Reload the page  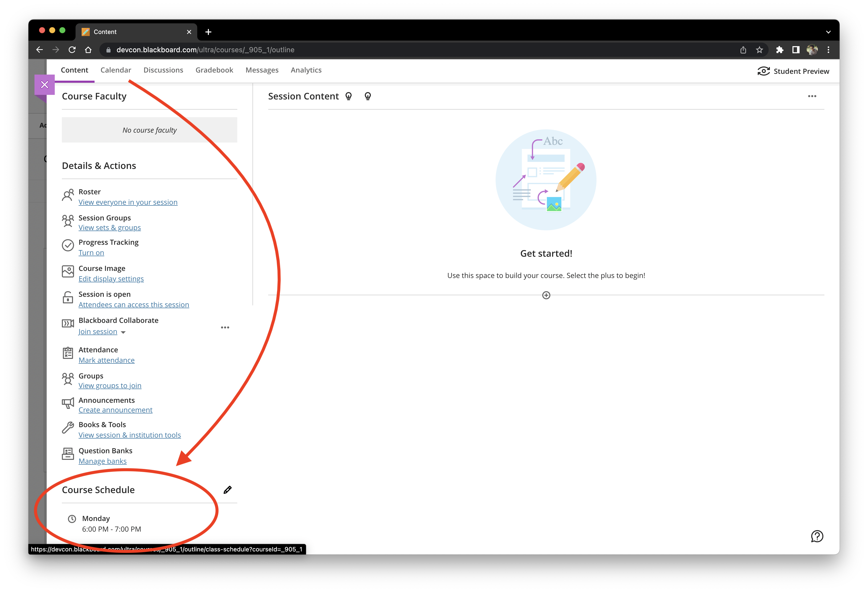pos(72,50)
